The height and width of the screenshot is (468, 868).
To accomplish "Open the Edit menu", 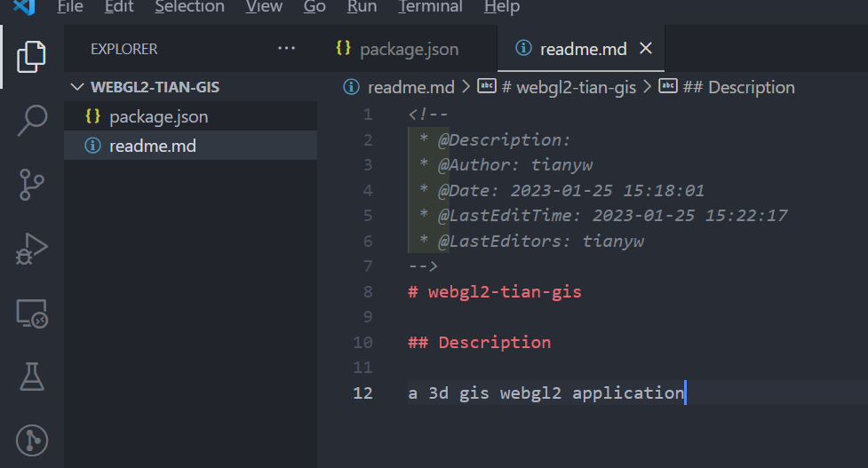I will click(119, 6).
